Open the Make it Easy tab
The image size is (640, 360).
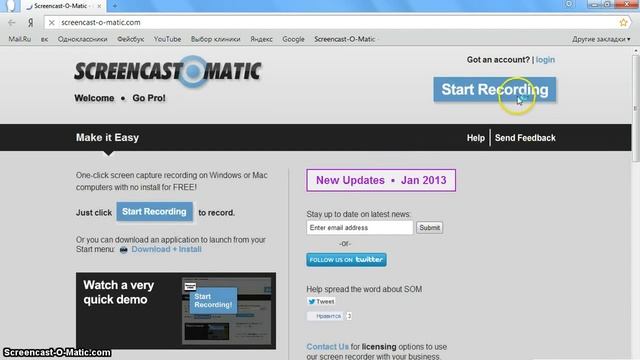pyautogui.click(x=107, y=138)
